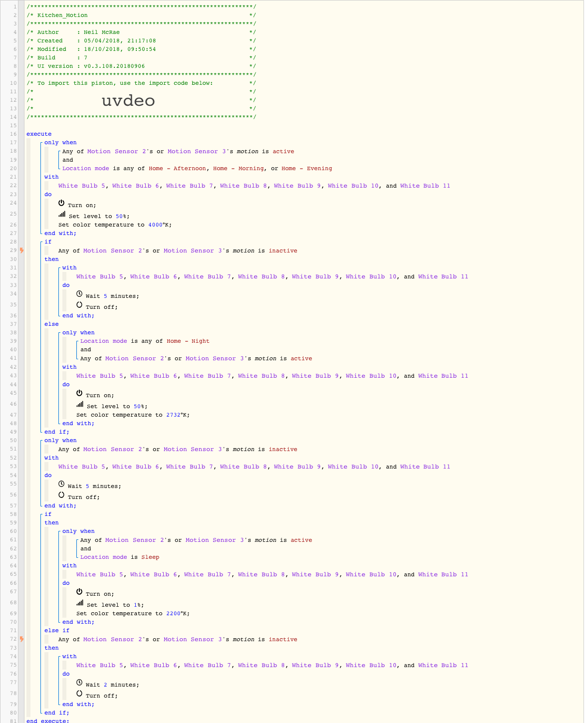
Task: Click the 50% level value on line 25
Action: tap(121, 217)
